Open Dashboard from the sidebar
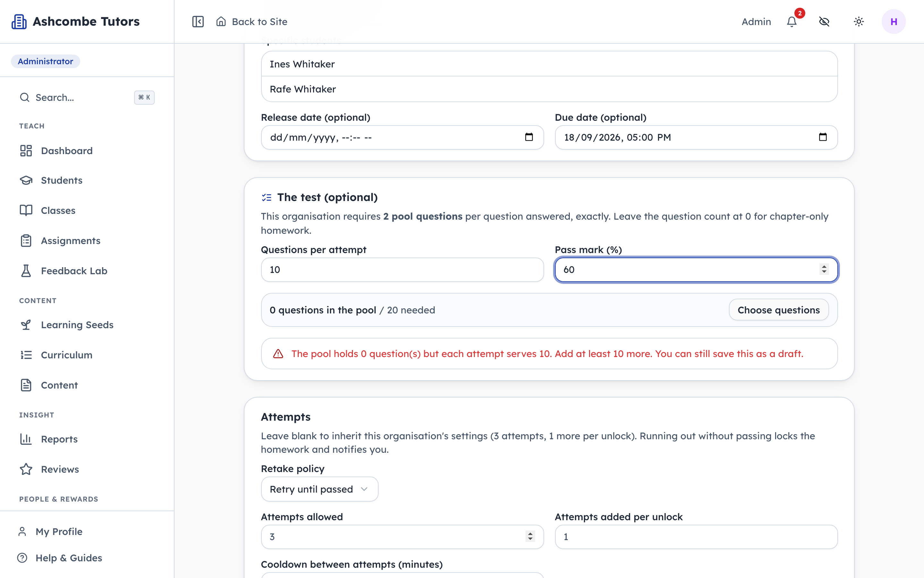Screen dimensions: 924x578 pyautogui.click(x=67, y=151)
